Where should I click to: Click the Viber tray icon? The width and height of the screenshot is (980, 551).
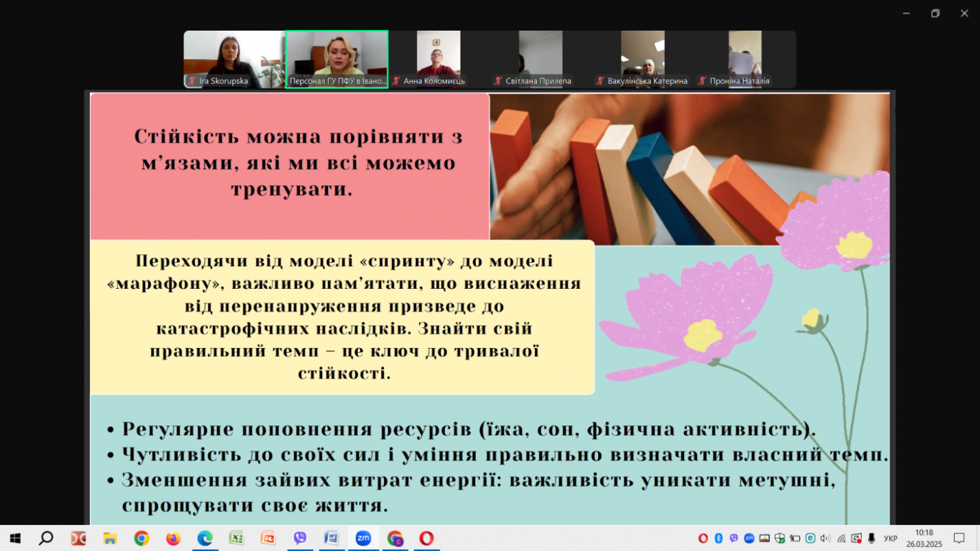pos(734,538)
